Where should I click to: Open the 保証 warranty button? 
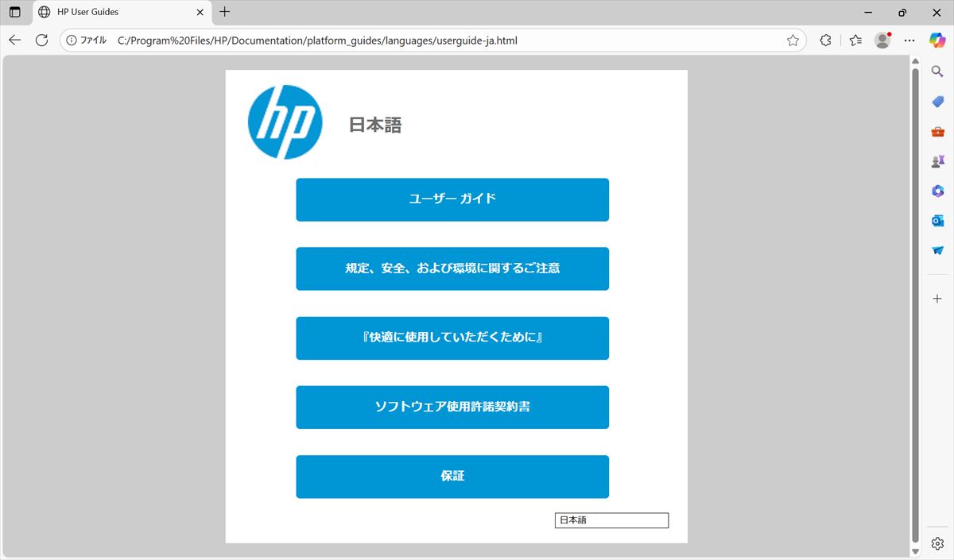point(452,477)
